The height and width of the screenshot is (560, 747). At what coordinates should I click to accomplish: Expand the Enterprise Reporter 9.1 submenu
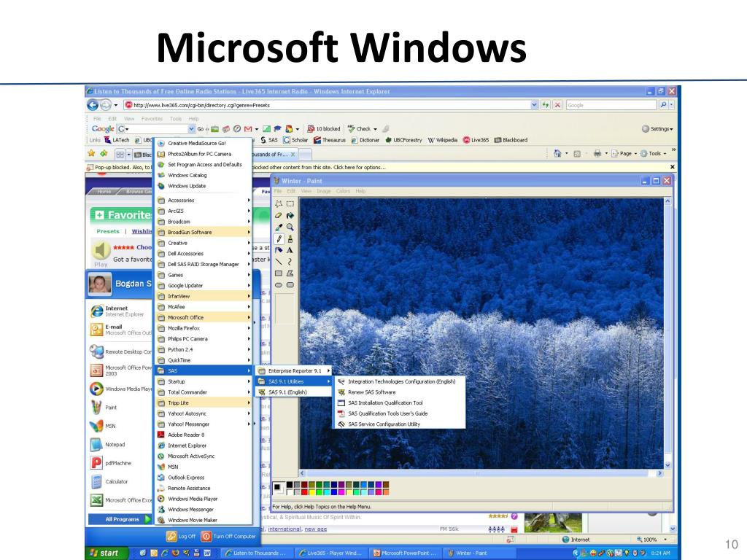[x=293, y=370]
